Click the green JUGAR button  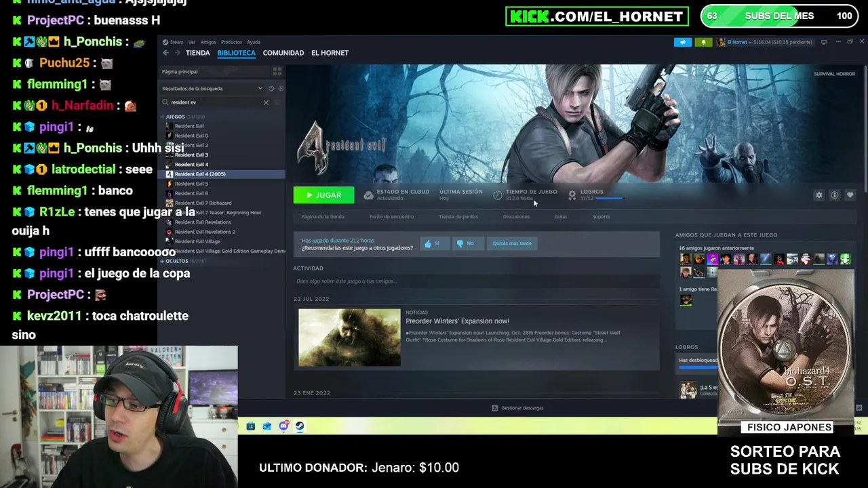pyautogui.click(x=323, y=195)
